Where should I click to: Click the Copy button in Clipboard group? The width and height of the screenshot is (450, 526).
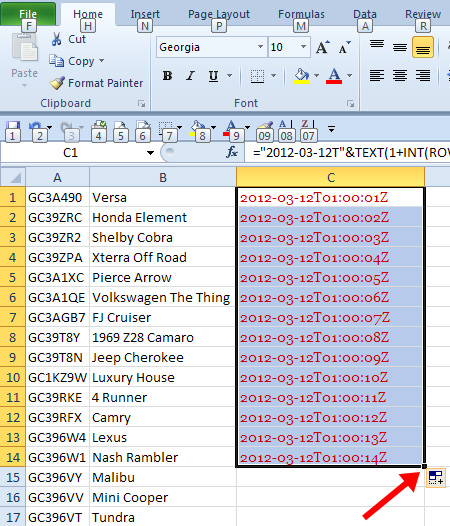click(x=71, y=61)
